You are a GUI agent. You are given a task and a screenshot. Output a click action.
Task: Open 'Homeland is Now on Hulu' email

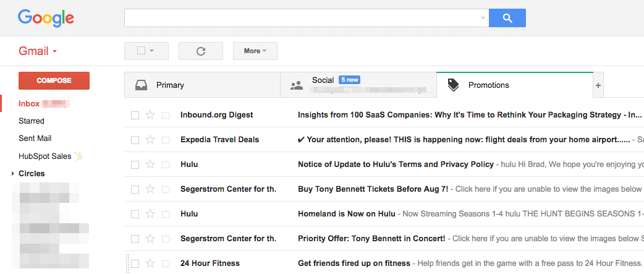pos(346,213)
